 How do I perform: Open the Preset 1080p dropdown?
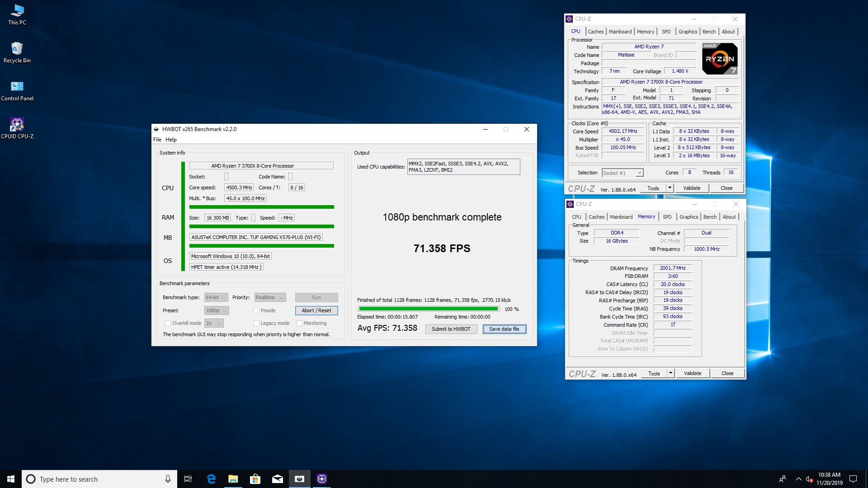coord(217,310)
